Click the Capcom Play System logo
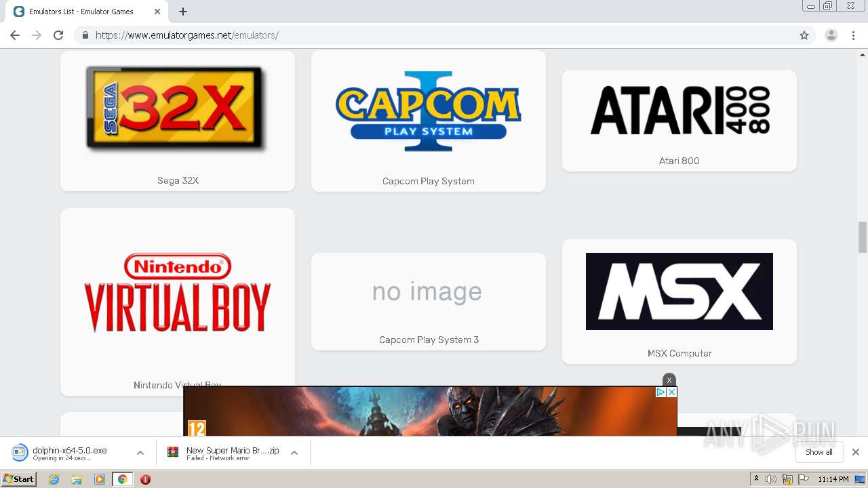Image resolution: width=868 pixels, height=488 pixels. pyautogui.click(x=428, y=110)
